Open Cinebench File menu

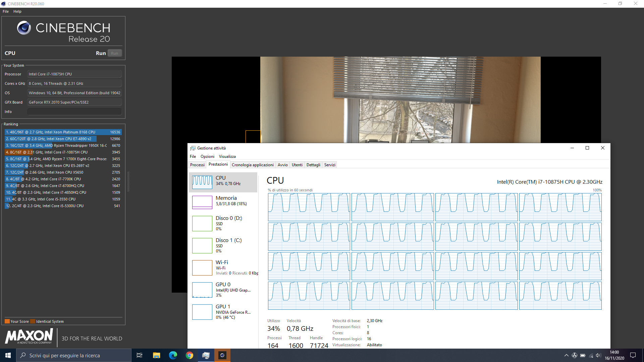tap(6, 11)
